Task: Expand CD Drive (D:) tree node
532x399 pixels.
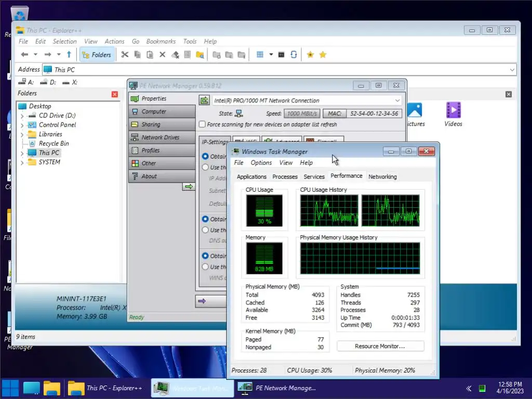Action: (x=22, y=116)
